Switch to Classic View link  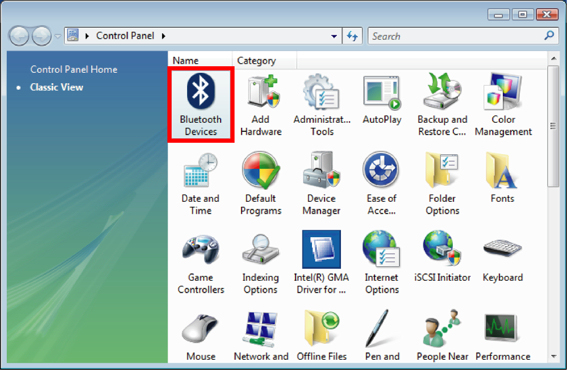[x=57, y=87]
